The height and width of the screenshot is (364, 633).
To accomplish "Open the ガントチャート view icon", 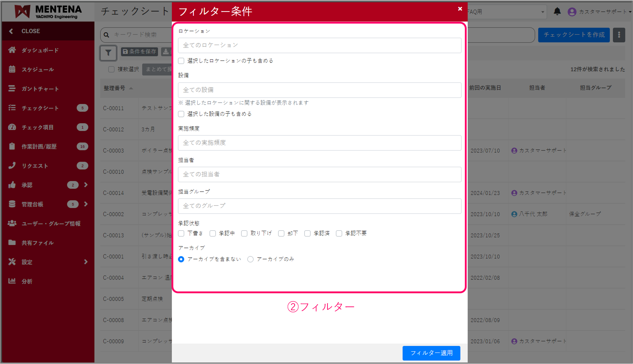I will 12,89.
